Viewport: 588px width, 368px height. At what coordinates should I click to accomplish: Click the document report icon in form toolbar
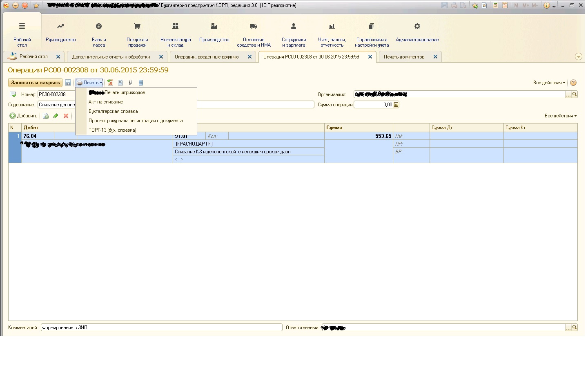coord(120,83)
